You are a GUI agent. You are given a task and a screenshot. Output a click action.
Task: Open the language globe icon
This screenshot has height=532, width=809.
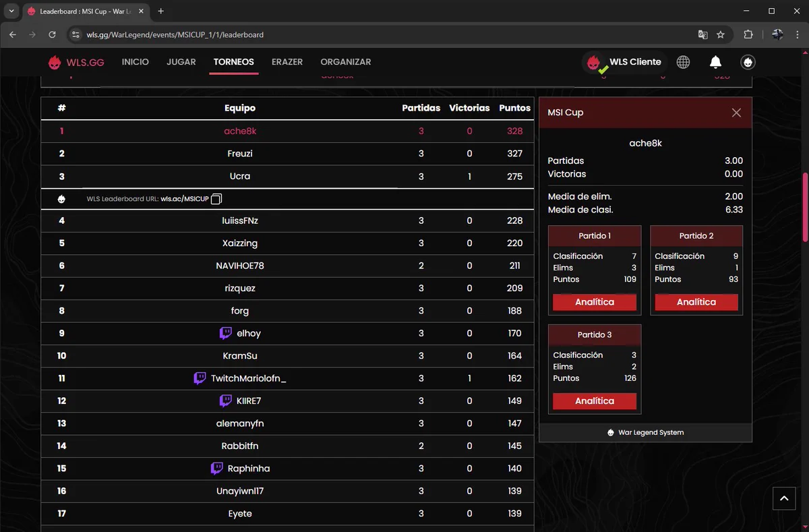683,62
